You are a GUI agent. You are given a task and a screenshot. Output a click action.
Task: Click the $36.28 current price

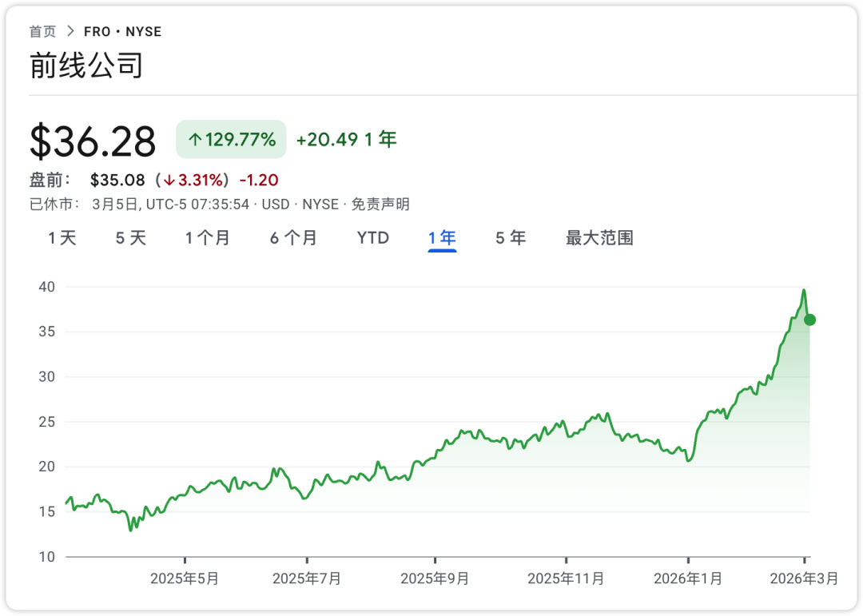[x=93, y=141]
